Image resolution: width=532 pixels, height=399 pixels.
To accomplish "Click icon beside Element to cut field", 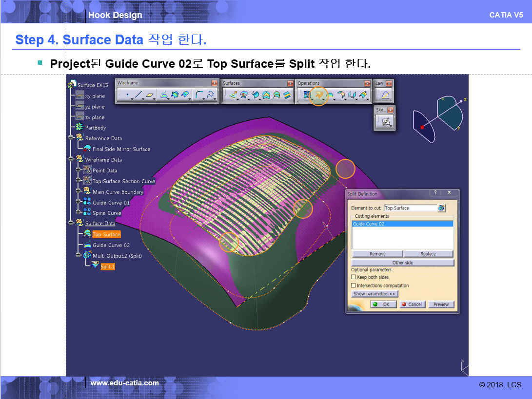I will [x=441, y=208].
